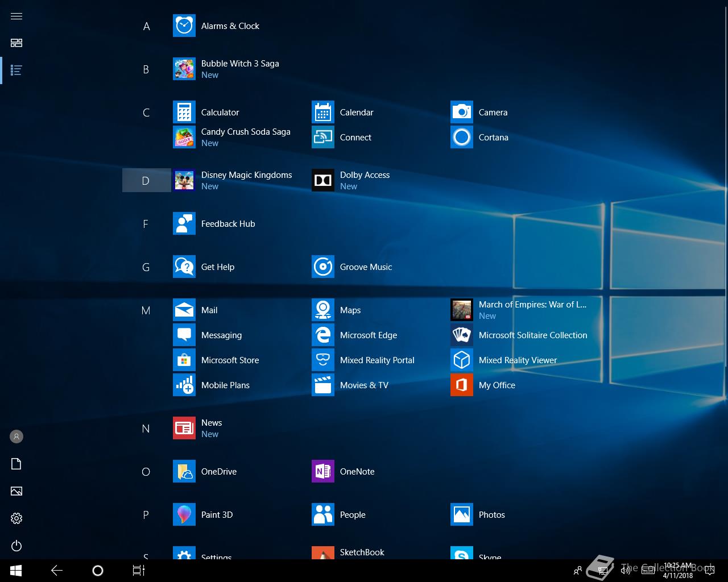The image size is (728, 582).
Task: Select the P letter header
Action: (146, 515)
